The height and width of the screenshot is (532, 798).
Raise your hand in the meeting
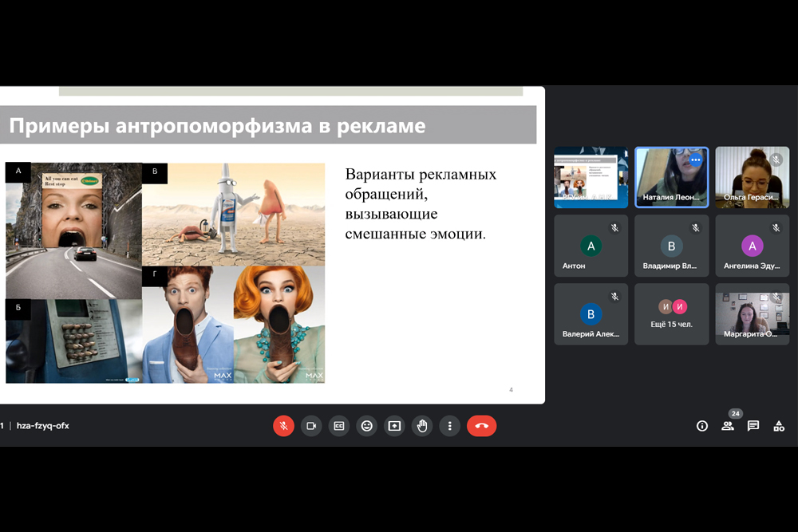click(x=422, y=426)
